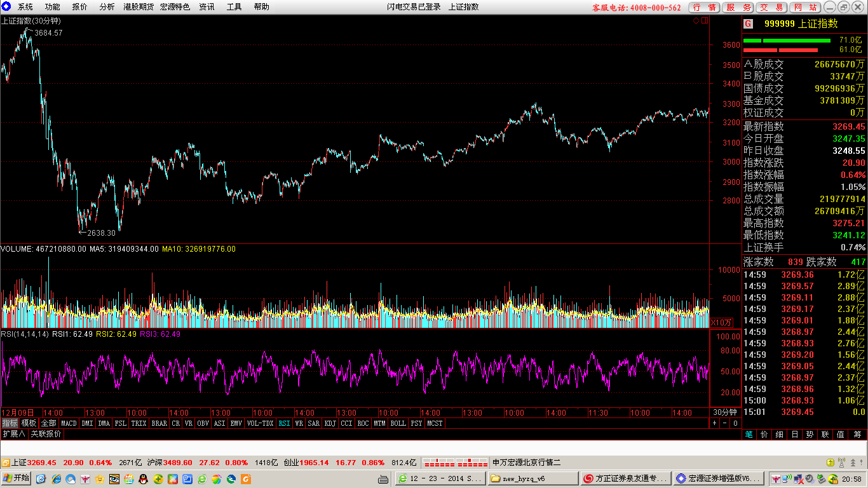The height and width of the screenshot is (488, 868).
Task: Click the orange G icon in quick launch
Action: 245,478
